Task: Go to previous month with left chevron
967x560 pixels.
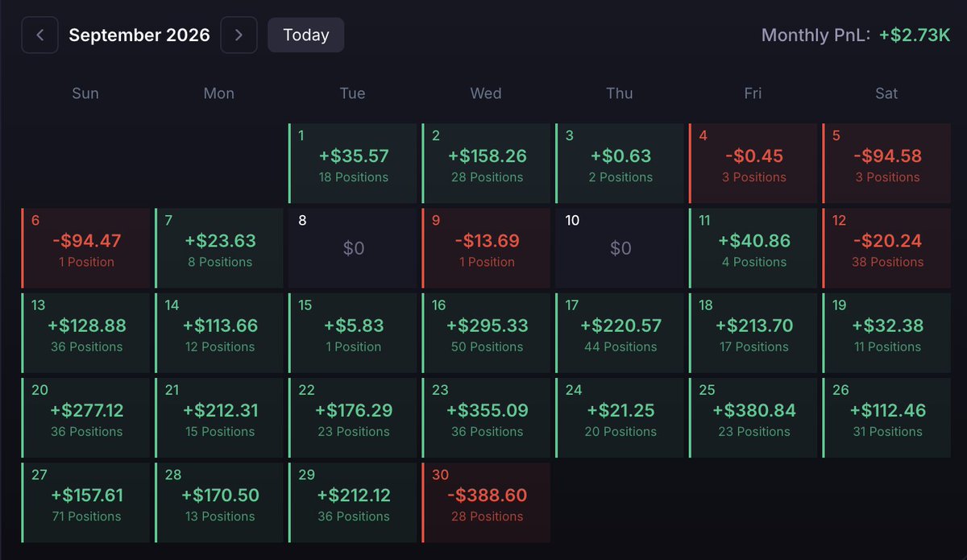Action: (39, 35)
